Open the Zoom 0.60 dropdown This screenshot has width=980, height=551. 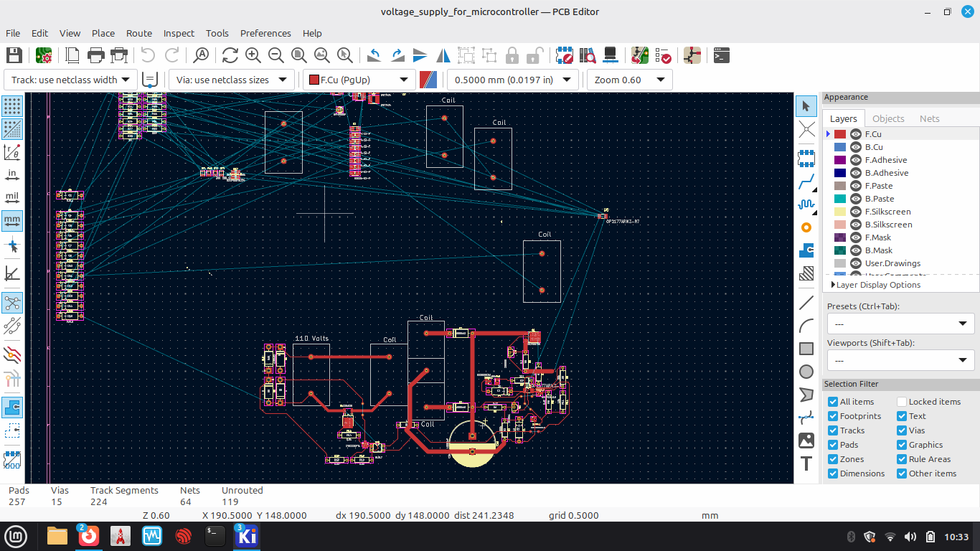(629, 80)
